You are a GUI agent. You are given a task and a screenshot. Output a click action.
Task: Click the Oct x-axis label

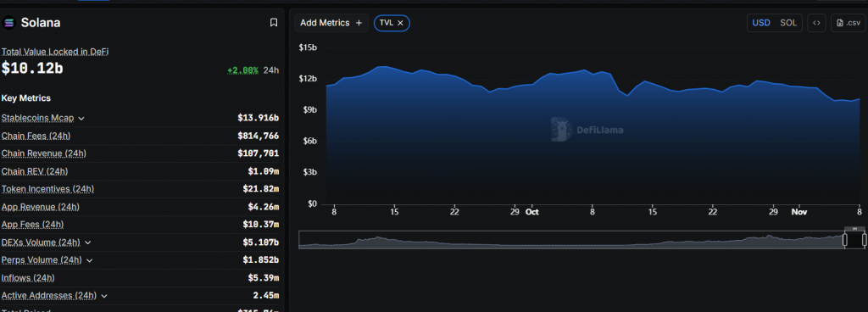(x=532, y=212)
